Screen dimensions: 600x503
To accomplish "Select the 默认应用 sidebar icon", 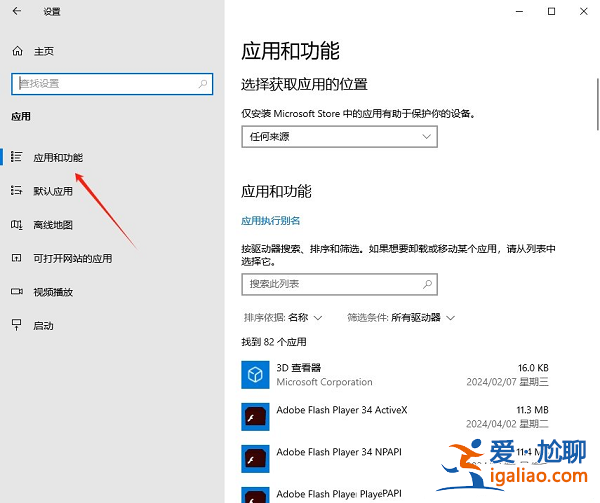I will coord(16,190).
